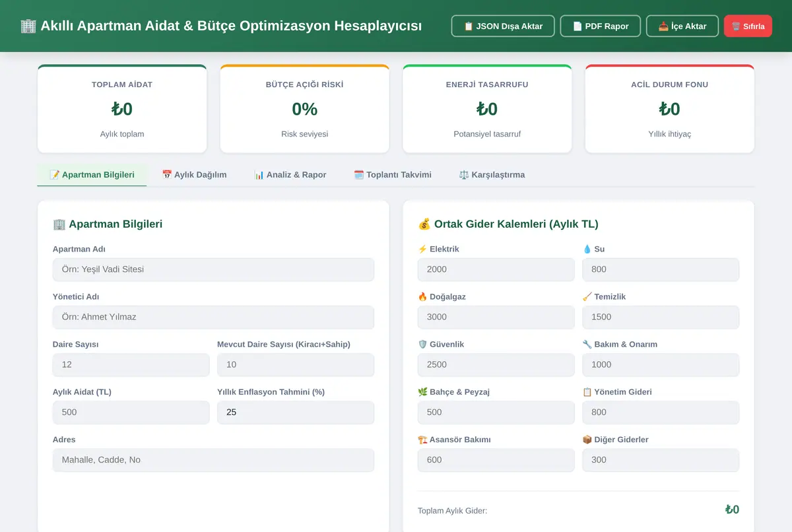Focus the Diğer Giderler input
This screenshot has height=532, width=792.
point(661,459)
